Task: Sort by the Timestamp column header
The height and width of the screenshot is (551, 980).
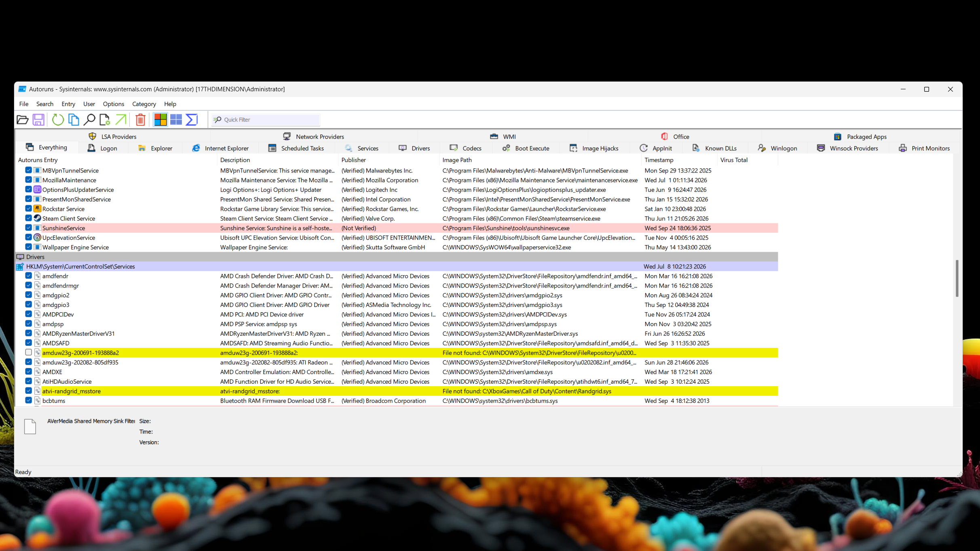Action: pyautogui.click(x=680, y=160)
